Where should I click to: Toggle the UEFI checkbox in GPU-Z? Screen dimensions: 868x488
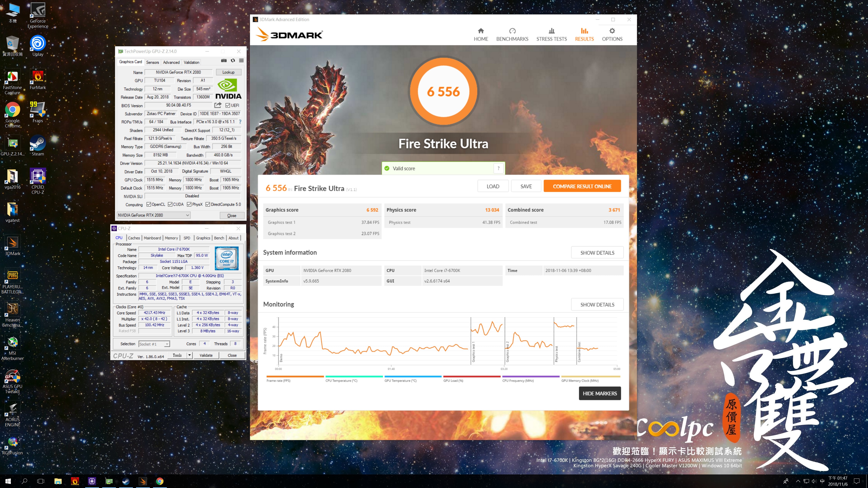[x=227, y=106]
